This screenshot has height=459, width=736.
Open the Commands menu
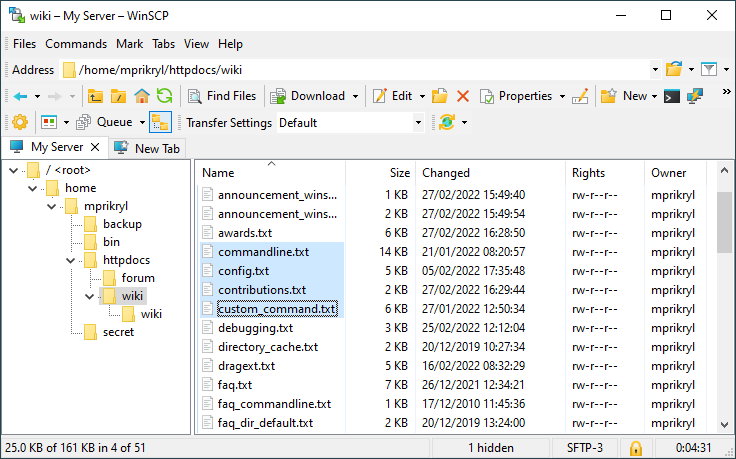tap(76, 44)
